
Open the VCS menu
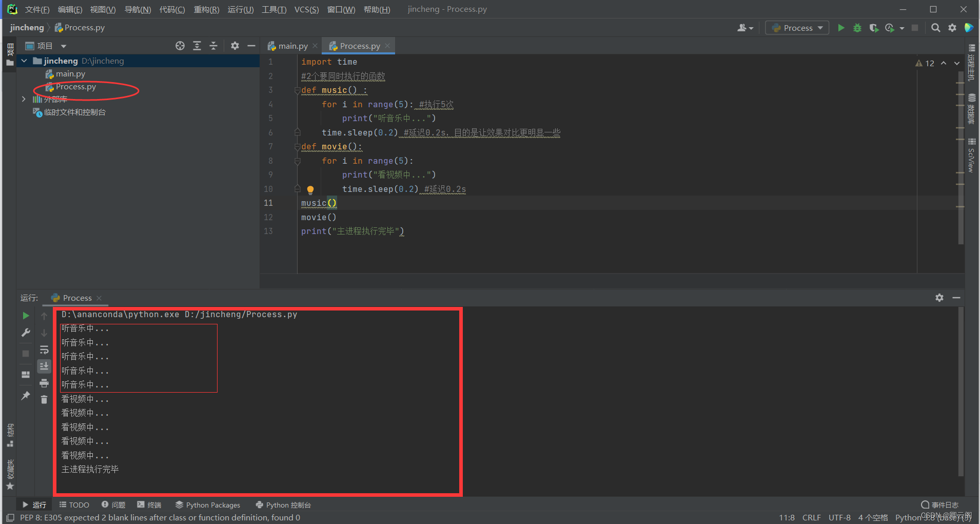(306, 9)
